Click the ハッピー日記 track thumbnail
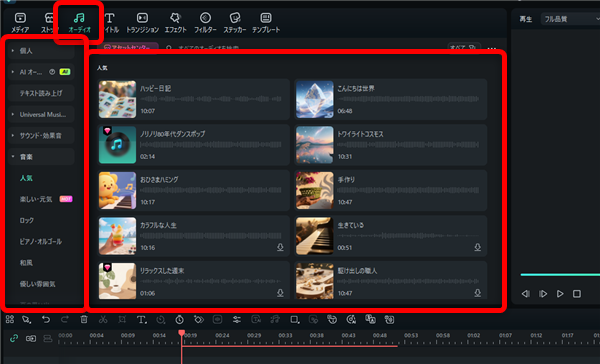The height and width of the screenshot is (364, 600). 117,99
